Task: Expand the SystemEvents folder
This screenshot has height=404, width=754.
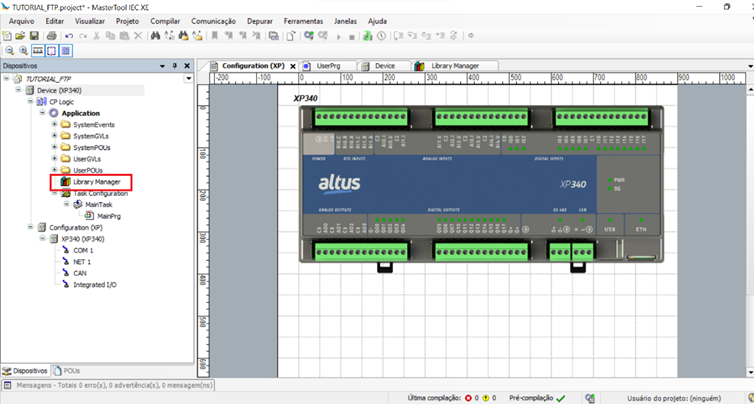Action: [x=54, y=124]
